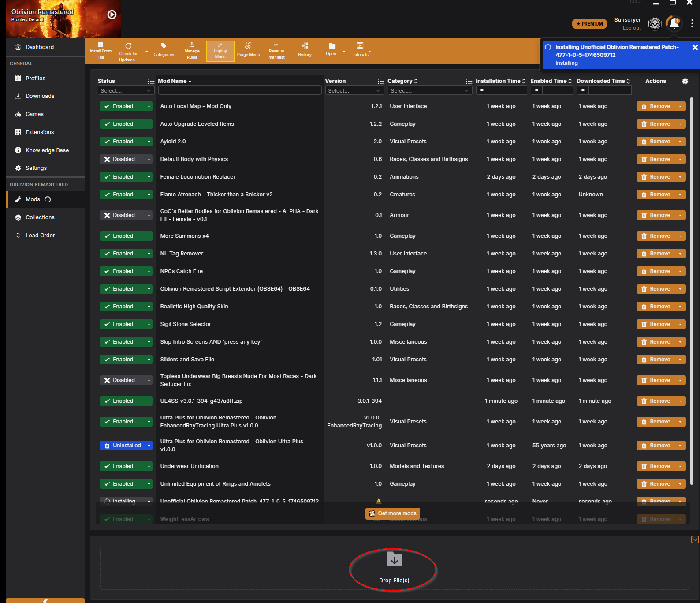Click the Get more mods button
This screenshot has width=700, height=603.
(392, 513)
